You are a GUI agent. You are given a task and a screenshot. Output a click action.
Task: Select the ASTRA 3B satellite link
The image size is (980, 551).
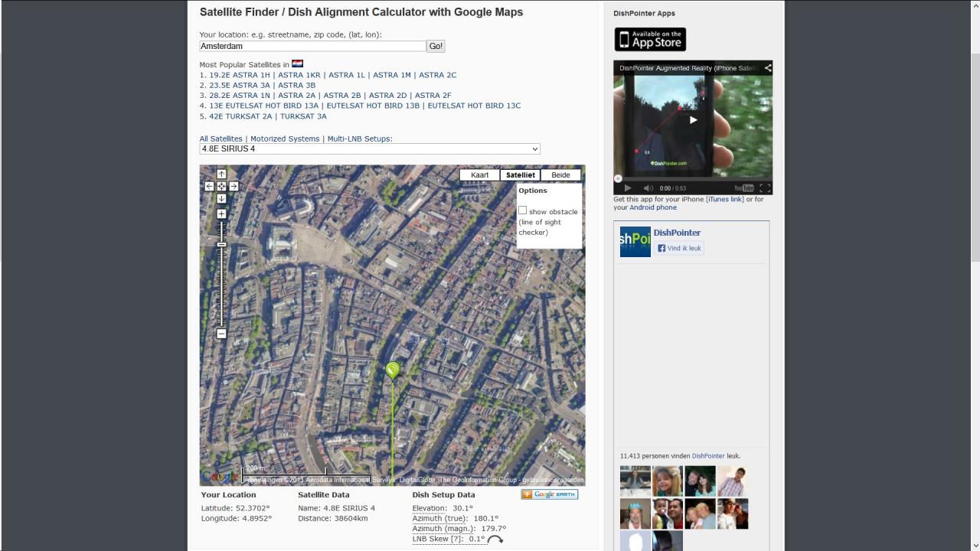296,85
